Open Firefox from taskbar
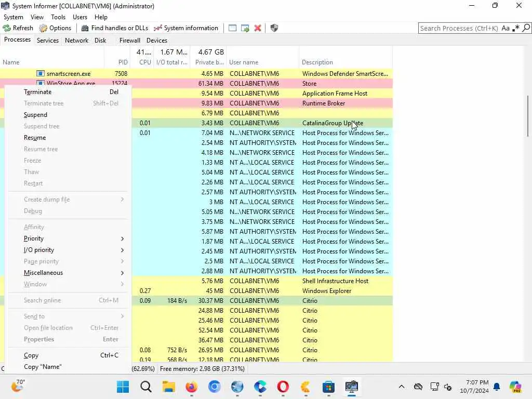This screenshot has width=532, height=399. (x=191, y=387)
